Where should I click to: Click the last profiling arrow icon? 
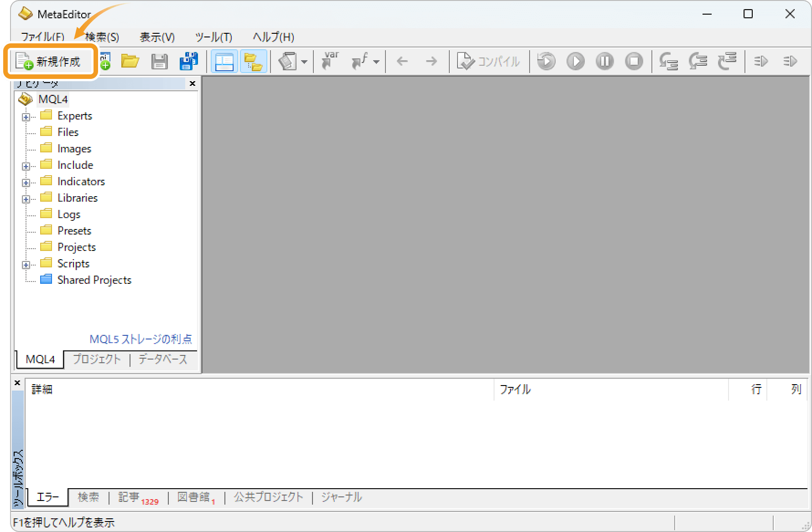click(x=790, y=61)
